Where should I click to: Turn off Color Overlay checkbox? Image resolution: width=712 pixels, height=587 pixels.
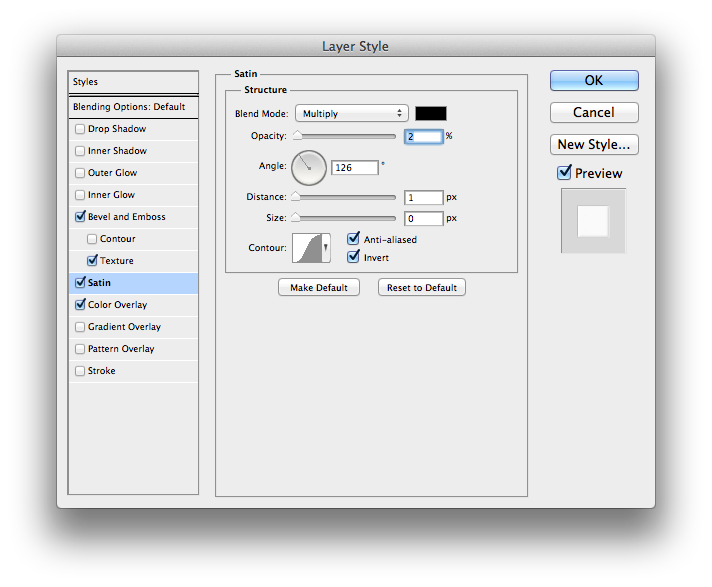(x=80, y=305)
